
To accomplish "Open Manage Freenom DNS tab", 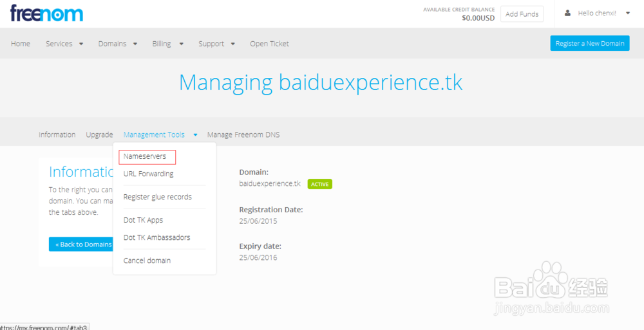I will point(243,134).
